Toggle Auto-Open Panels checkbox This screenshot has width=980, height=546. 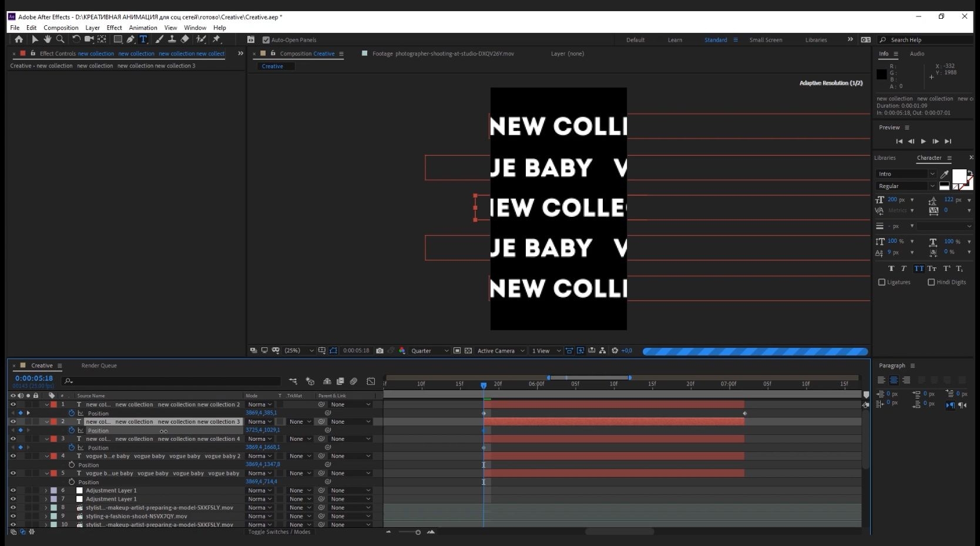click(266, 40)
